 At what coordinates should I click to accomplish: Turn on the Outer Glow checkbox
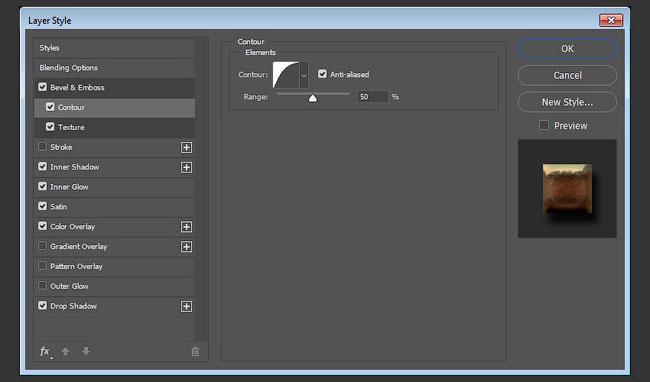pos(42,286)
